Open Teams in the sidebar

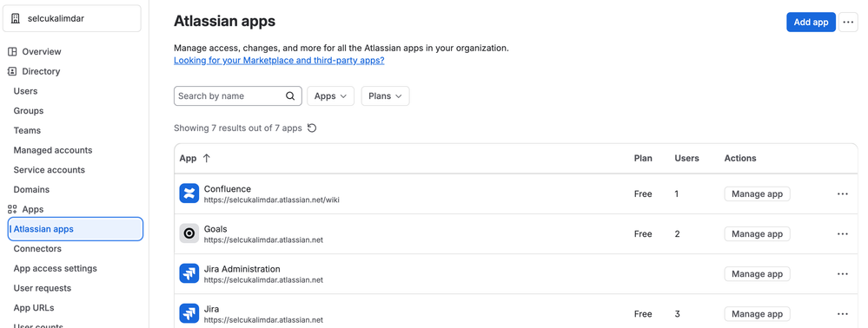(x=27, y=130)
